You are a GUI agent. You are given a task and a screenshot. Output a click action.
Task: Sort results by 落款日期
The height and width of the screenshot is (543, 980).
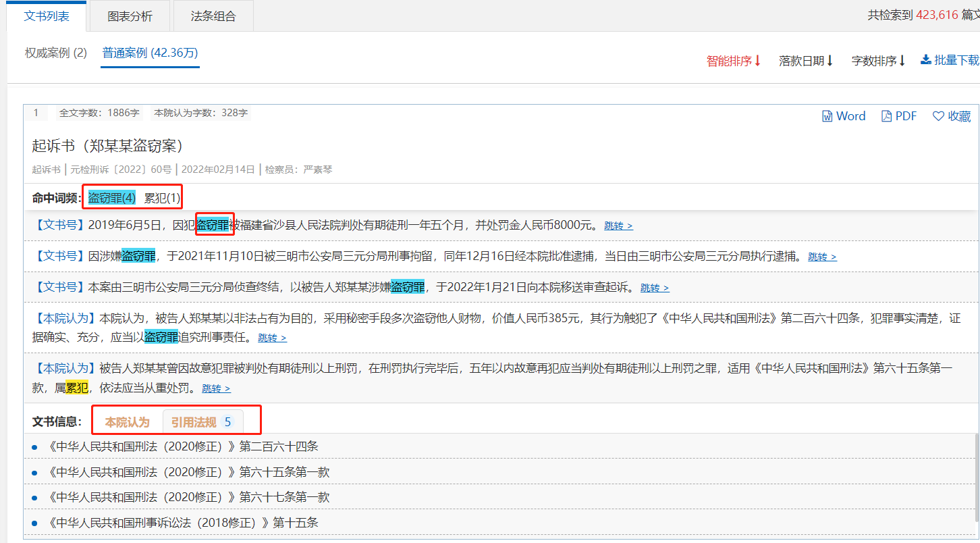pos(806,61)
